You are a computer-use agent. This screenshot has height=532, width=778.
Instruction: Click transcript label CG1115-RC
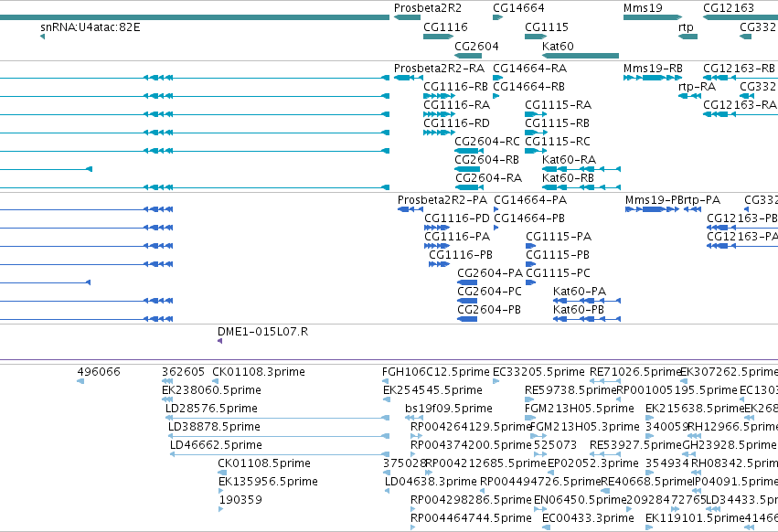558,142
